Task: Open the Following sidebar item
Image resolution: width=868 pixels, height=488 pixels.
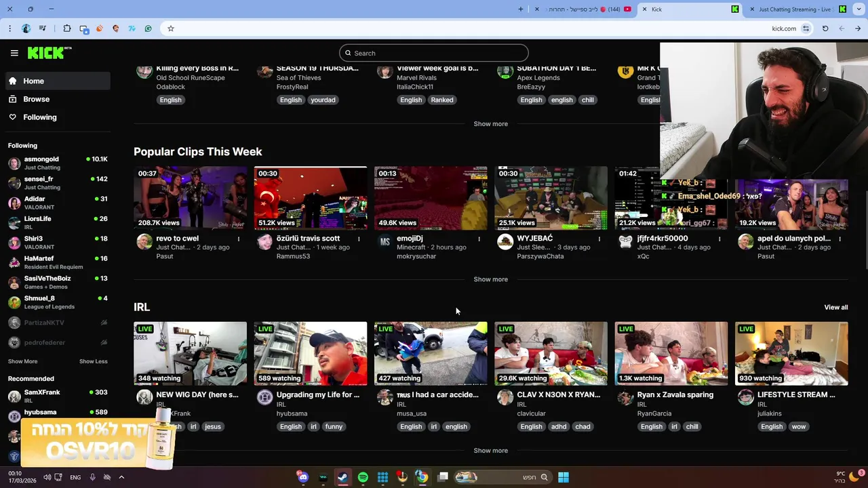Action: tap(58, 117)
